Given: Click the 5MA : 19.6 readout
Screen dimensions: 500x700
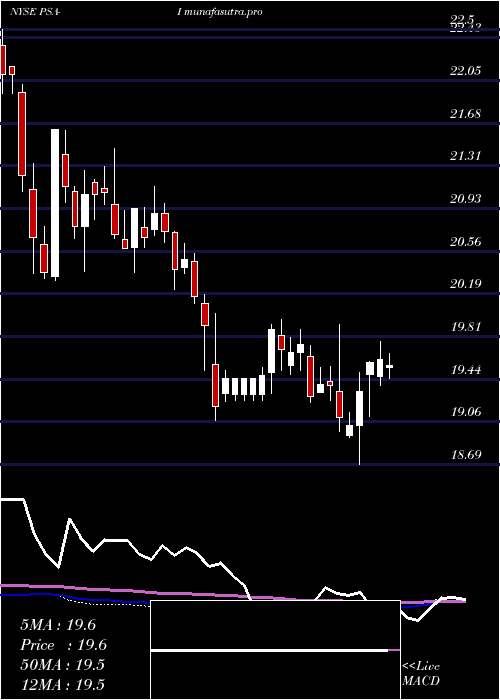Looking at the screenshot, I should 58,625.
